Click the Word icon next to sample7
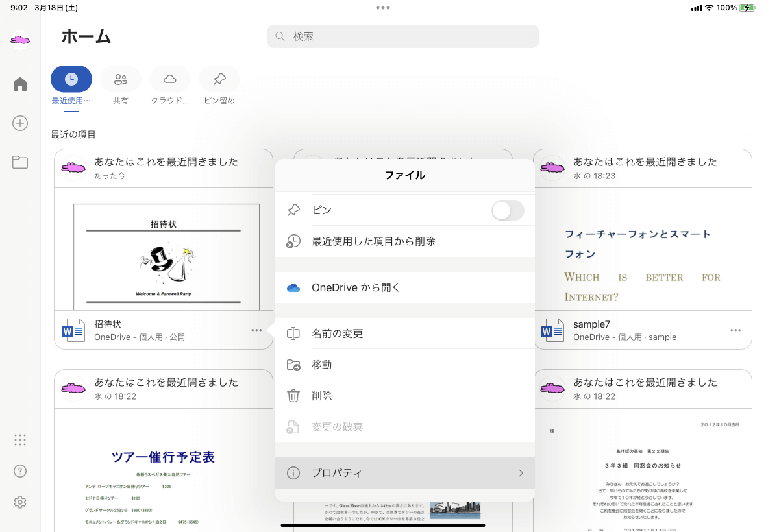Screen dimensions: 766x532 pos(552,330)
